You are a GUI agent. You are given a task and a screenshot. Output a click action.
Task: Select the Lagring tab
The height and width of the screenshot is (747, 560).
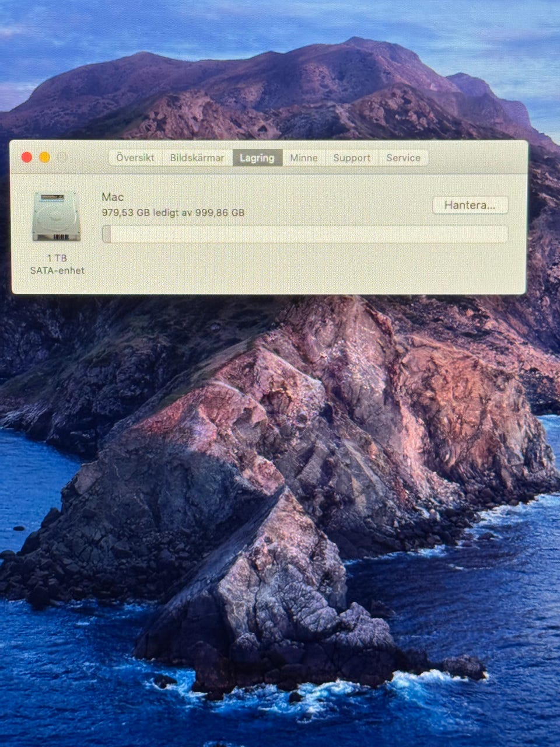pos(257,158)
